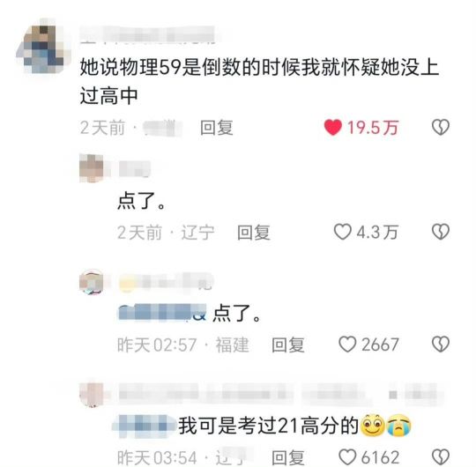Unlike the comment with 19.5万 likes
The height and width of the screenshot is (467, 476).
click(x=333, y=127)
